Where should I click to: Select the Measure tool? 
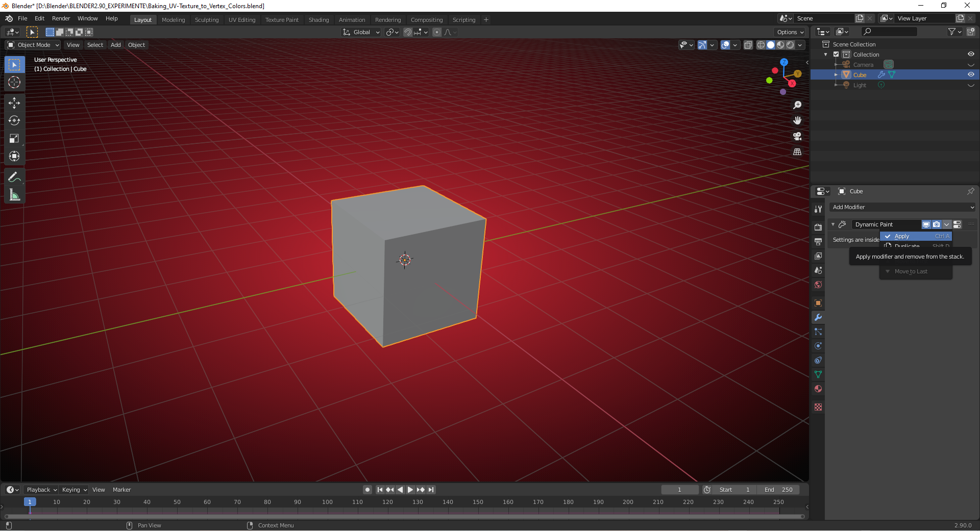click(x=14, y=194)
